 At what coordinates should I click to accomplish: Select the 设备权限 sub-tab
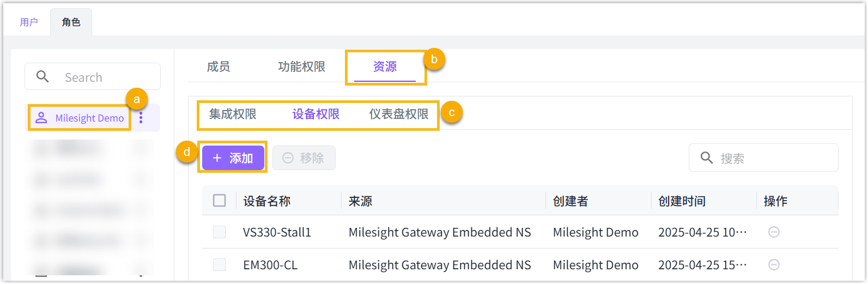(316, 114)
